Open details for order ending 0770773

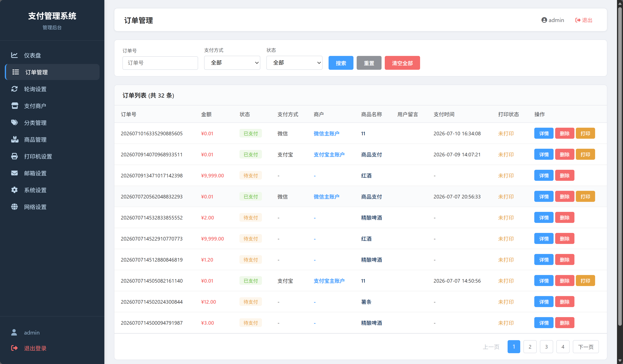click(544, 239)
